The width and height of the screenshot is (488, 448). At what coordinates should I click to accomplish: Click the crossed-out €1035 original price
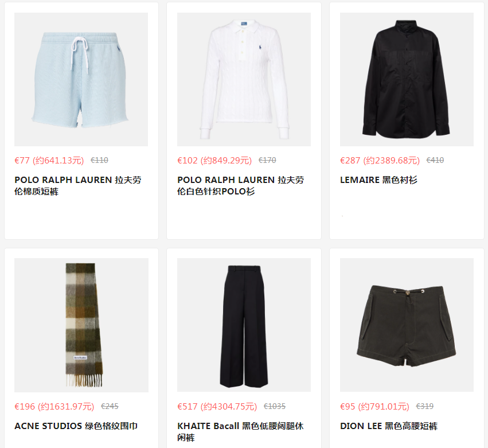point(275,406)
